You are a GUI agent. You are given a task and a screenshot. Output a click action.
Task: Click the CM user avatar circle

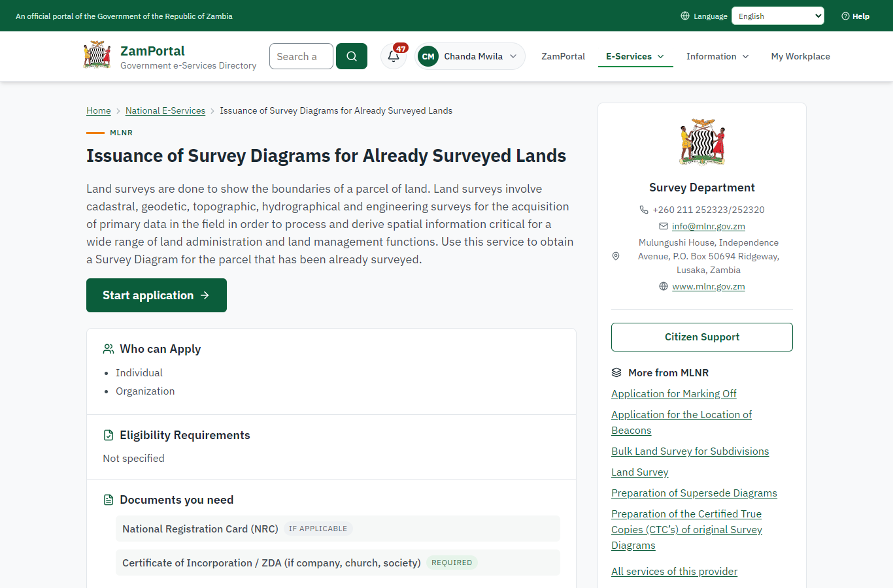[x=428, y=56]
